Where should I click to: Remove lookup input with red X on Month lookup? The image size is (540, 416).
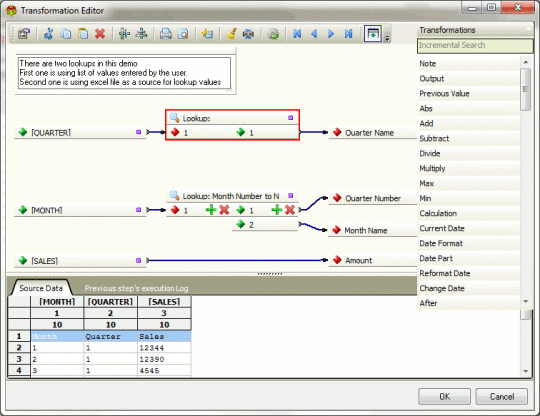[224, 210]
